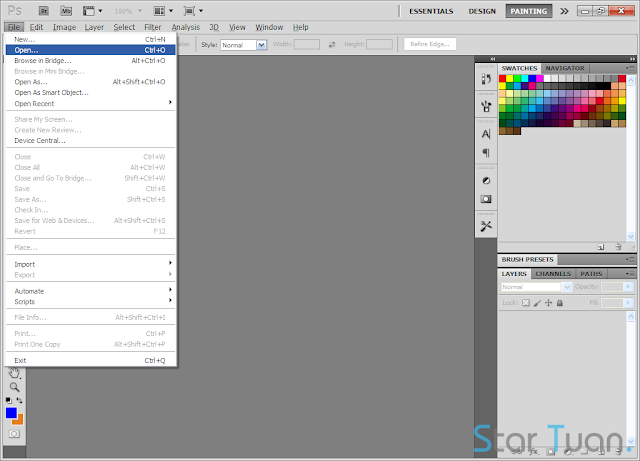Expand the Arrange Documents dropdown arrow
Image resolution: width=640 pixels, height=461 pixels.
[x=171, y=11]
